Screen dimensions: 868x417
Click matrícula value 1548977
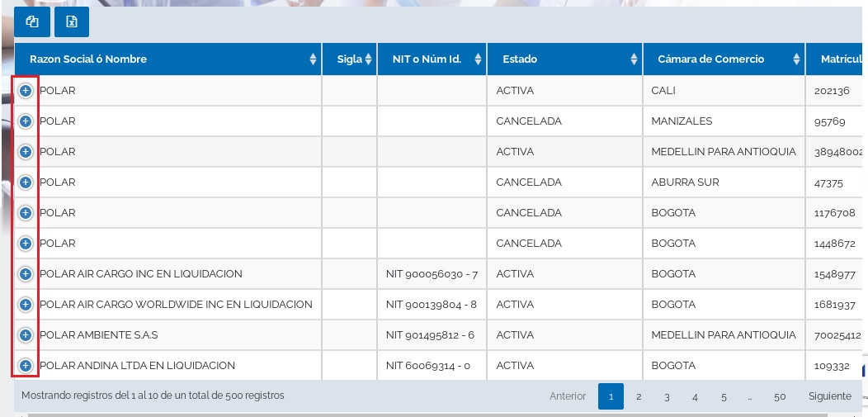tap(835, 274)
